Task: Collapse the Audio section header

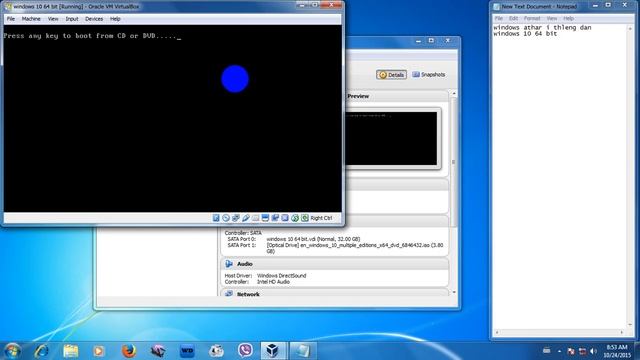Action: click(335, 264)
